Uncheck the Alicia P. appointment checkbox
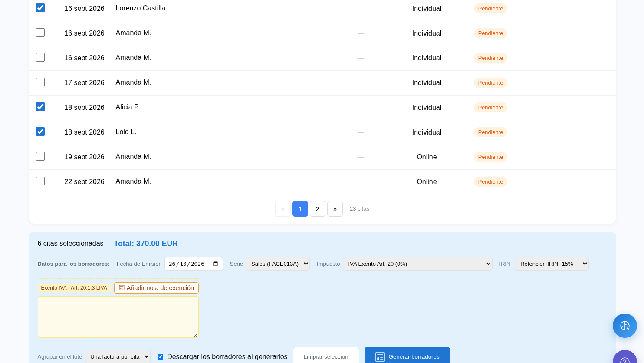The height and width of the screenshot is (363, 644). [40, 107]
